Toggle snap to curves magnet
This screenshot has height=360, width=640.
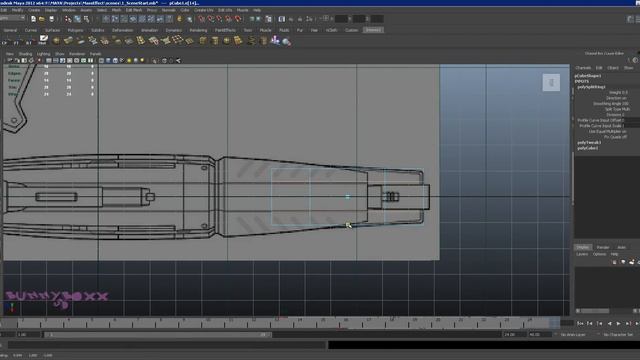tap(211, 19)
